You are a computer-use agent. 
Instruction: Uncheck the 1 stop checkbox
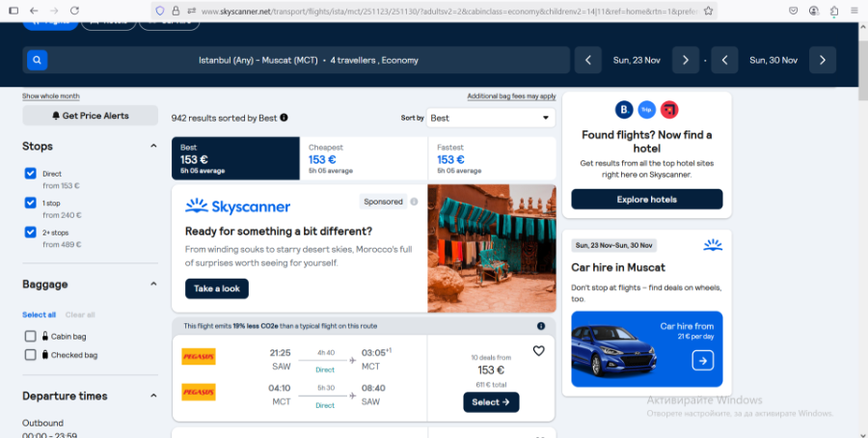click(31, 203)
